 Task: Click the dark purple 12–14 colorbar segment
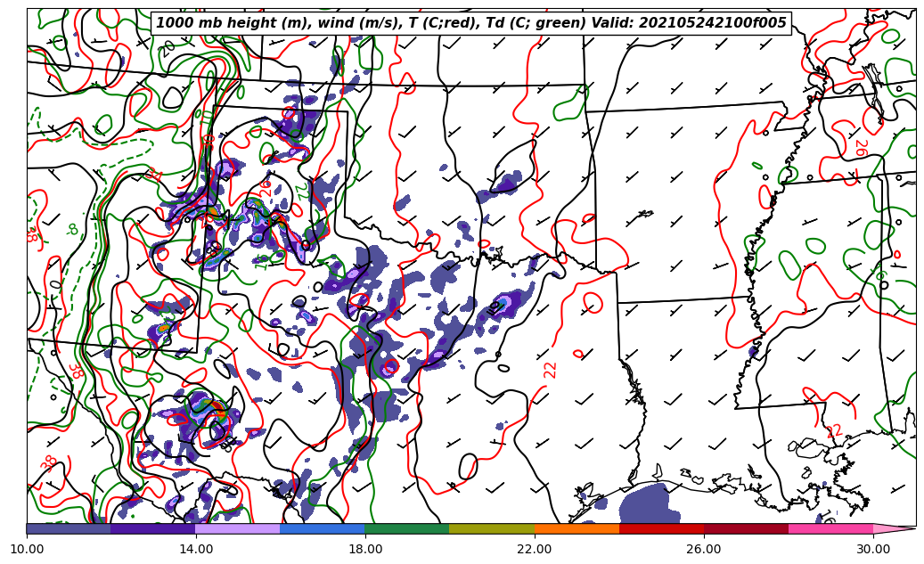(x=153, y=528)
